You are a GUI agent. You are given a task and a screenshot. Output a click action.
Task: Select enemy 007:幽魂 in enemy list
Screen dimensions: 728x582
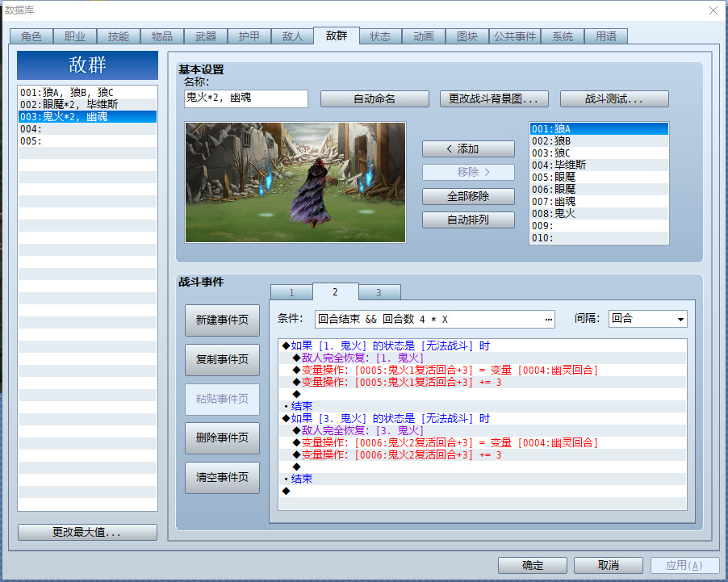point(599,201)
